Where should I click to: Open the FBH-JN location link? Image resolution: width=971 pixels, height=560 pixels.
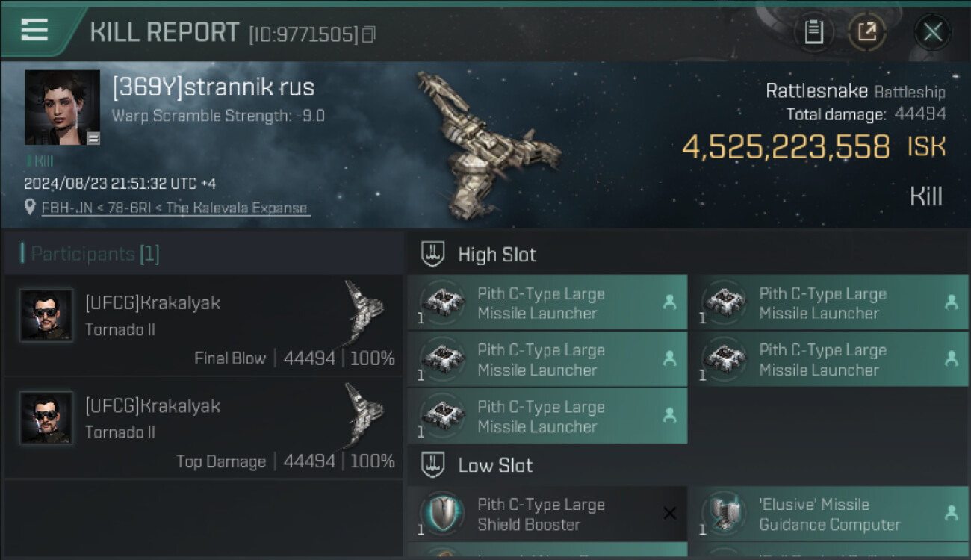point(175,208)
